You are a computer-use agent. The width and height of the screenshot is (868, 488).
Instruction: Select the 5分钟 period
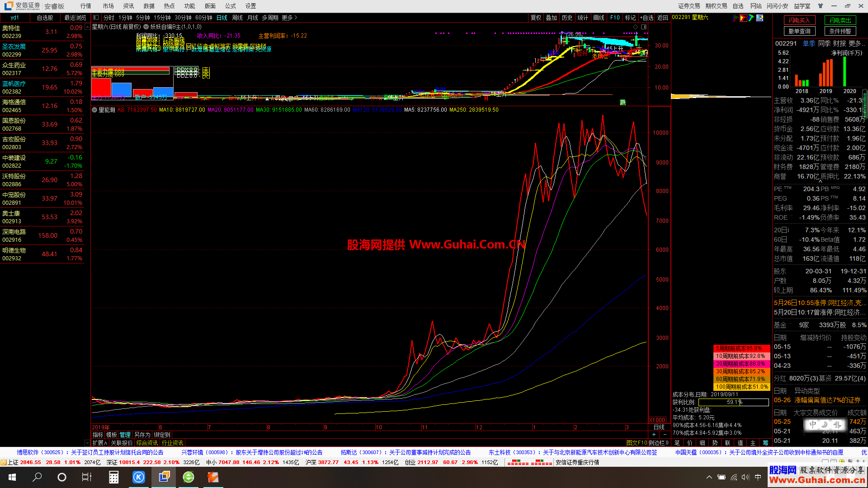(x=143, y=18)
